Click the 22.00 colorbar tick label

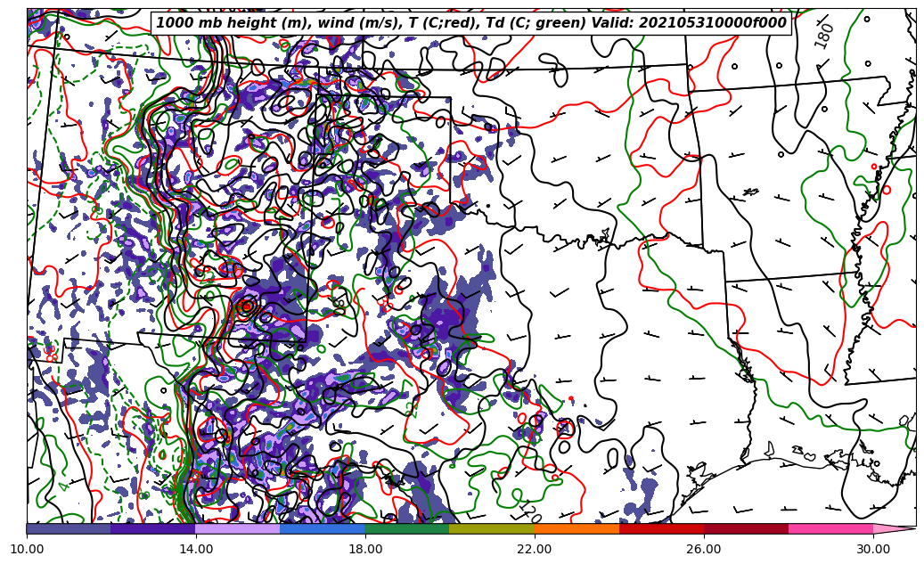pos(535,549)
